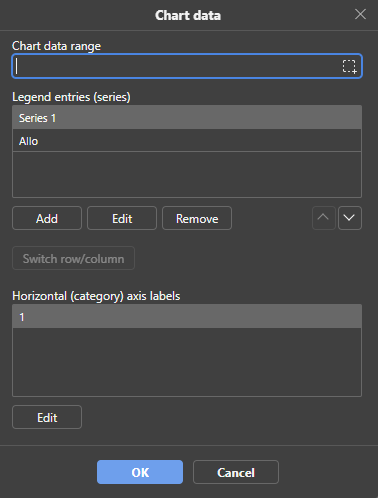Add a new legend series
Screen dimensions: 378x498
tap(47, 218)
